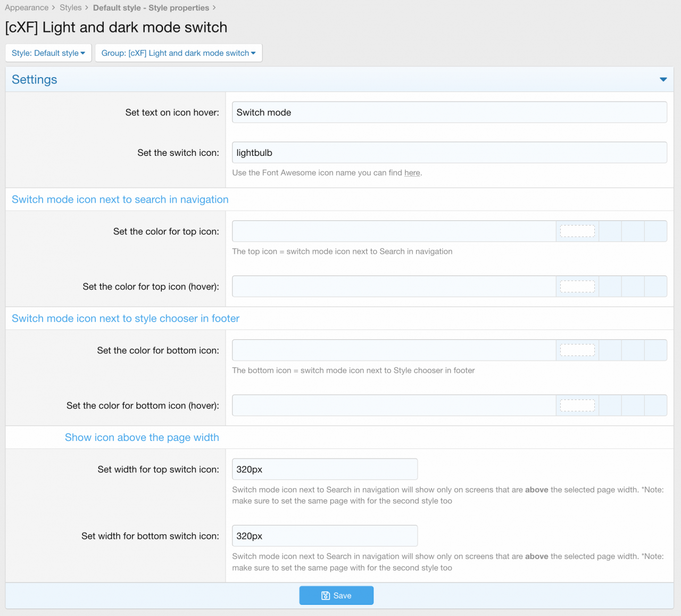Open the top icon hover color swatch

[x=577, y=287]
